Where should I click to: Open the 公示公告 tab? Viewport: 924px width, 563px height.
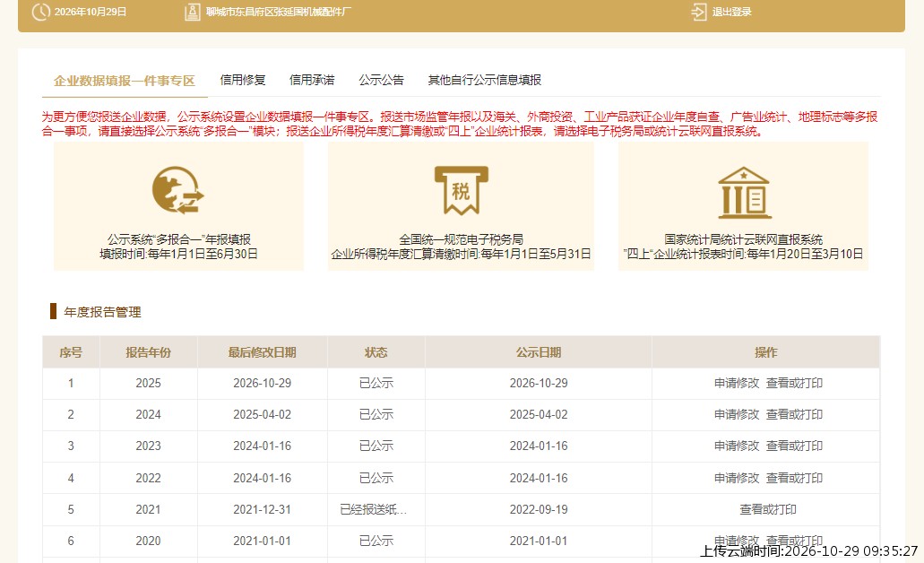[x=381, y=80]
